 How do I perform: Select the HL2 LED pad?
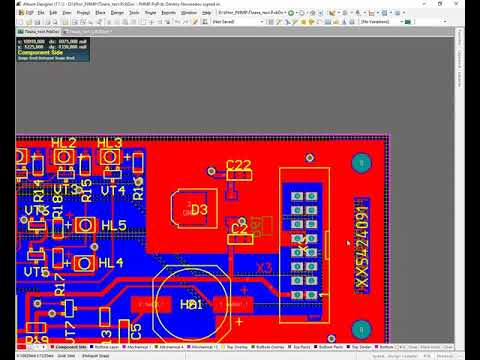64,157
